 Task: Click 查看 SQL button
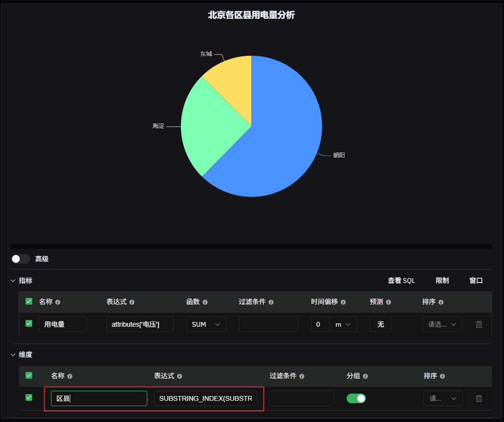(x=401, y=281)
